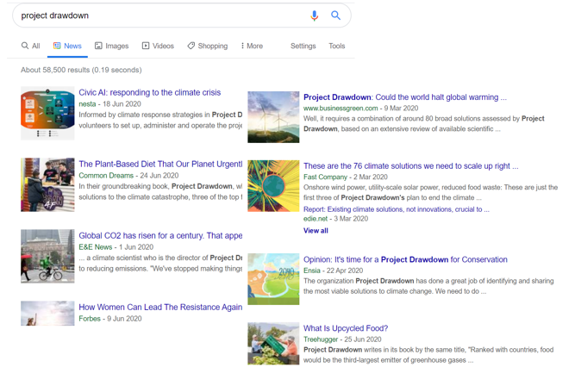Viewport: 575px width, 392px height.
Task: Click the 'Fast Company' source label
Action: point(325,177)
